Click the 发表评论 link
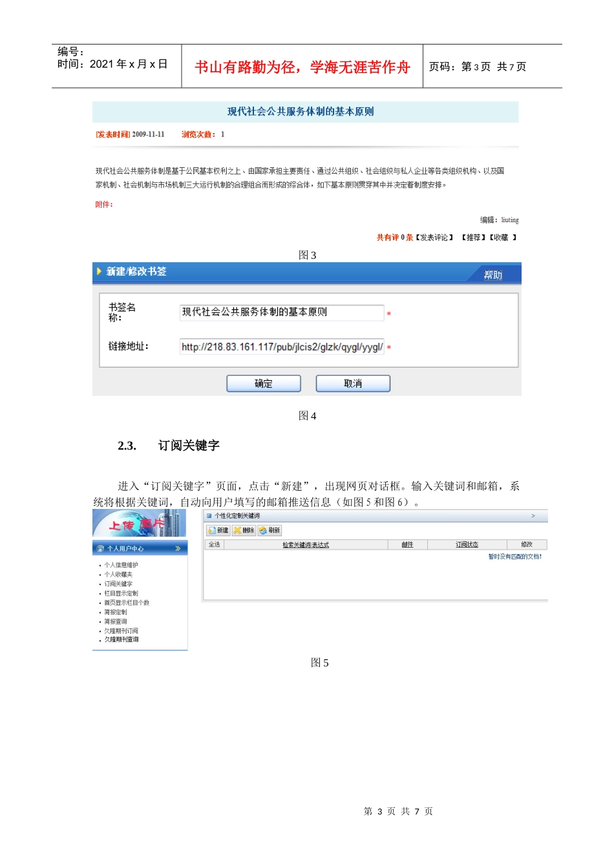614x868 pixels. click(x=435, y=238)
